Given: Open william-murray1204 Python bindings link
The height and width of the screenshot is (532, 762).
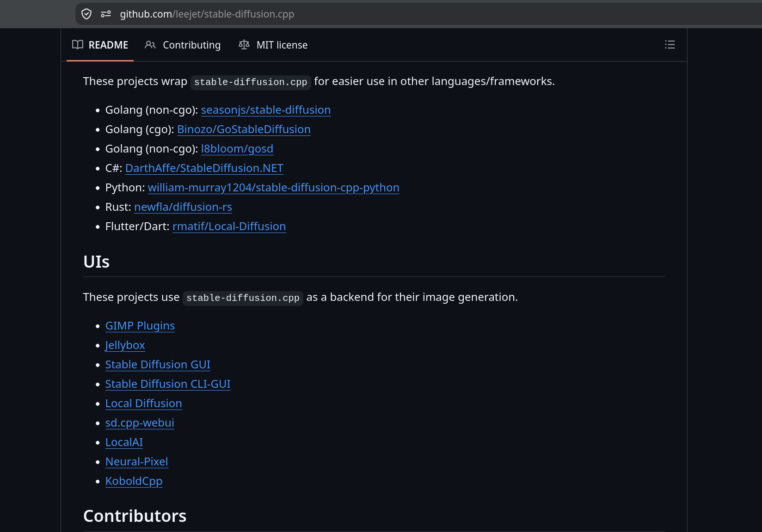Looking at the screenshot, I should [274, 188].
